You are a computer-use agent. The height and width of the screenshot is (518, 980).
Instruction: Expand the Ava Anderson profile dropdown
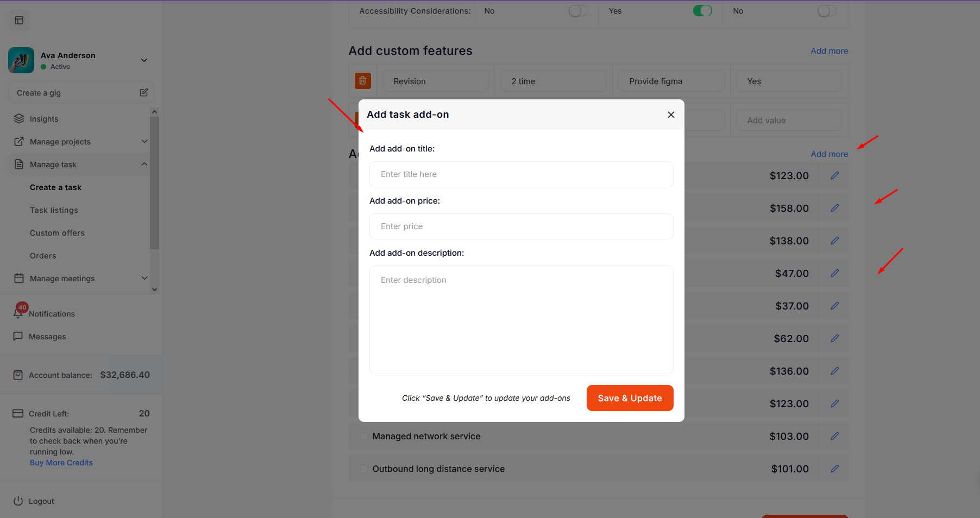pyautogui.click(x=144, y=60)
